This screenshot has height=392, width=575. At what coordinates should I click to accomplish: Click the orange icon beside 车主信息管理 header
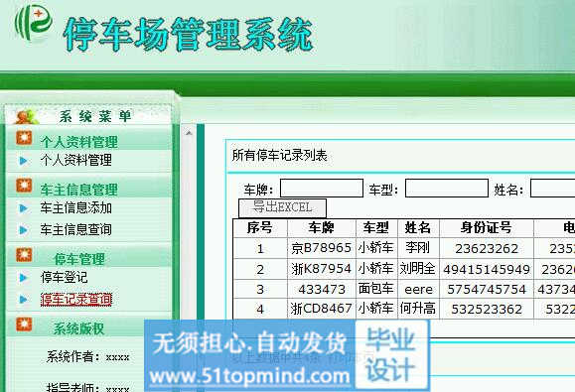tap(24, 186)
